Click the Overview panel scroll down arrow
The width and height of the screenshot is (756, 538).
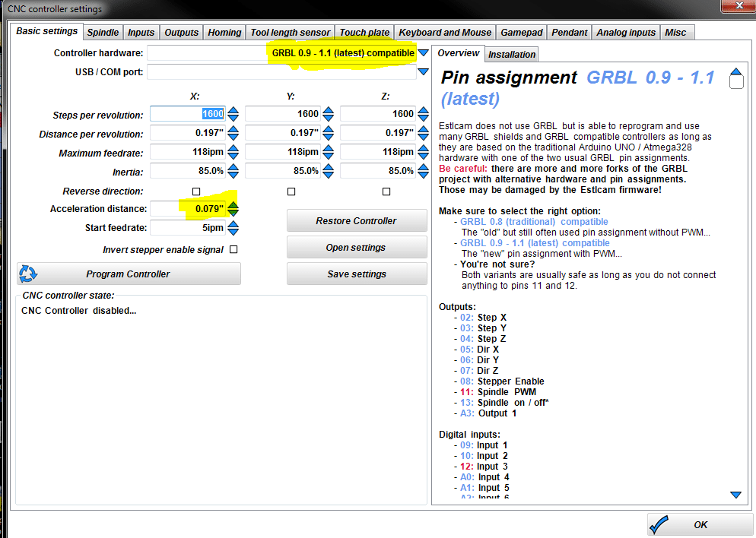coord(735,495)
